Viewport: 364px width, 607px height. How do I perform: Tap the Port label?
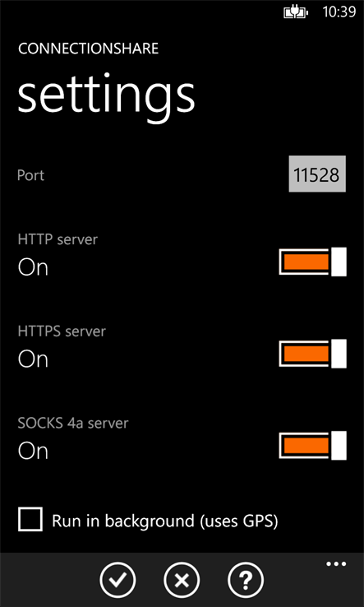pos(31,175)
